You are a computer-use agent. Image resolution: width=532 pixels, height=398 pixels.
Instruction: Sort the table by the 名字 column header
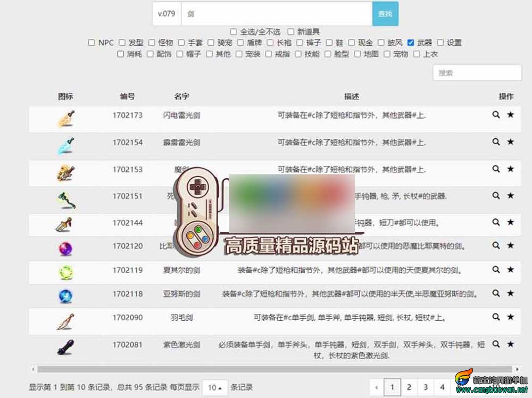tap(181, 96)
